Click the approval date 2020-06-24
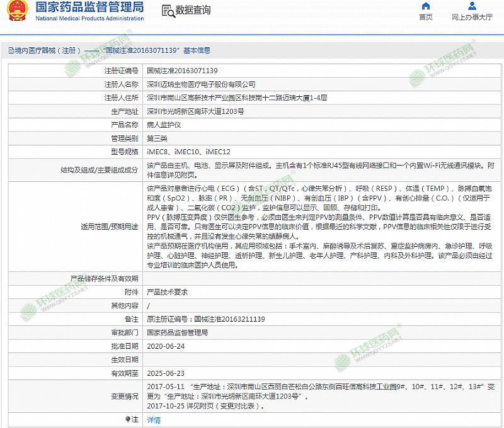The width and height of the screenshot is (504, 428). [166, 346]
